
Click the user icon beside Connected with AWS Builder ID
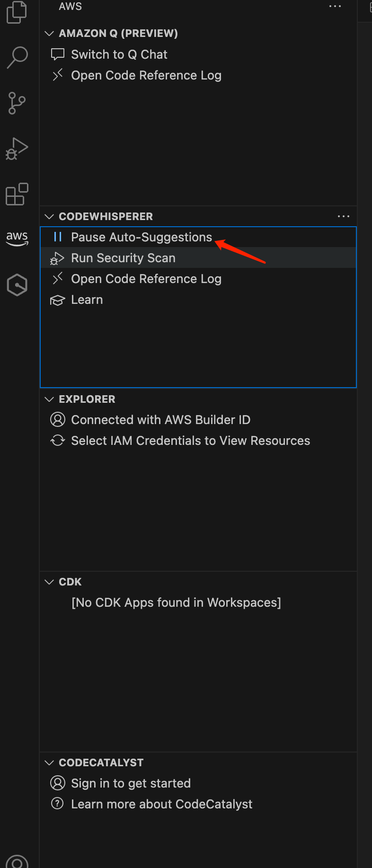tap(58, 419)
